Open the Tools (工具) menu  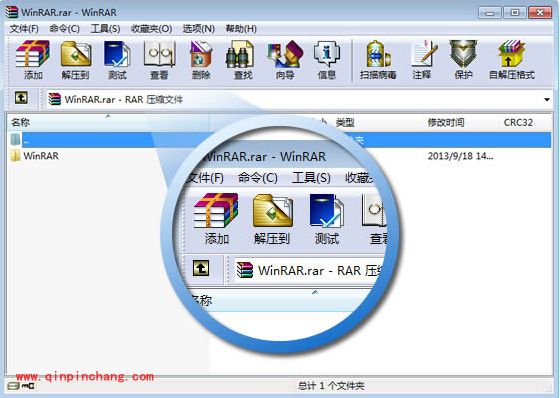point(105,29)
